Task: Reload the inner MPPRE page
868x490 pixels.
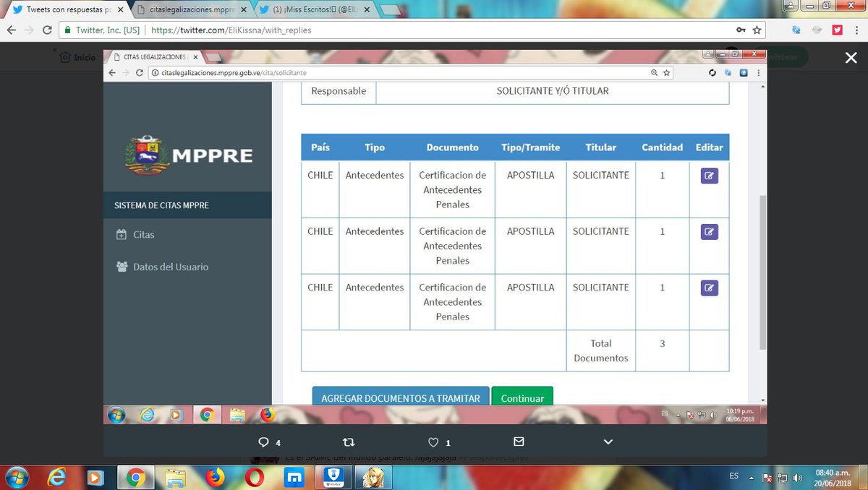Action: pyautogui.click(x=139, y=73)
